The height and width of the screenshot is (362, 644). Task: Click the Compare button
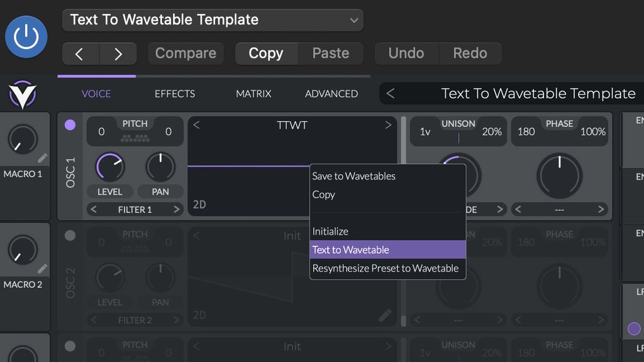(x=186, y=53)
